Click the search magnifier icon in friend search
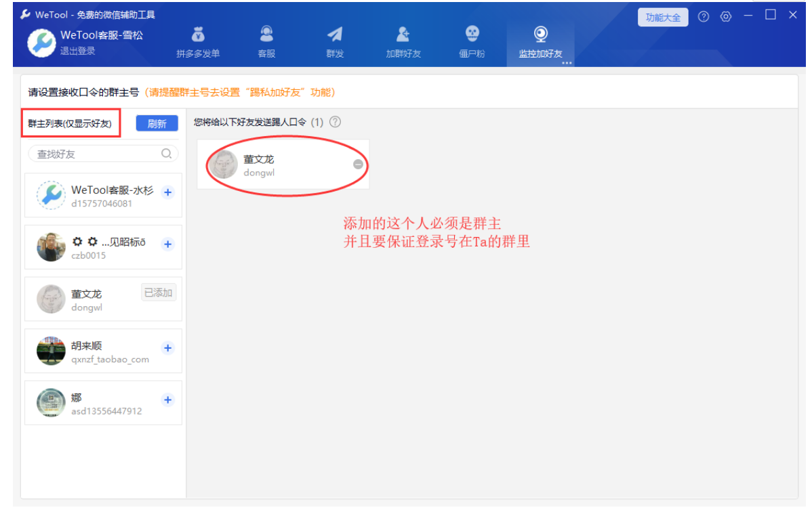812x516 pixels. point(166,154)
